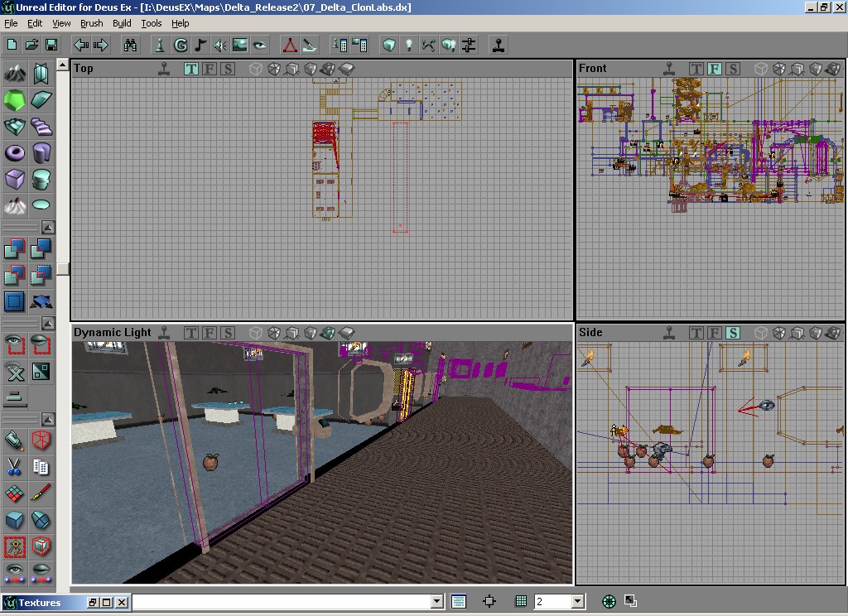Image resolution: width=848 pixels, height=616 pixels.
Task: Create a new map file
Action: 12,45
